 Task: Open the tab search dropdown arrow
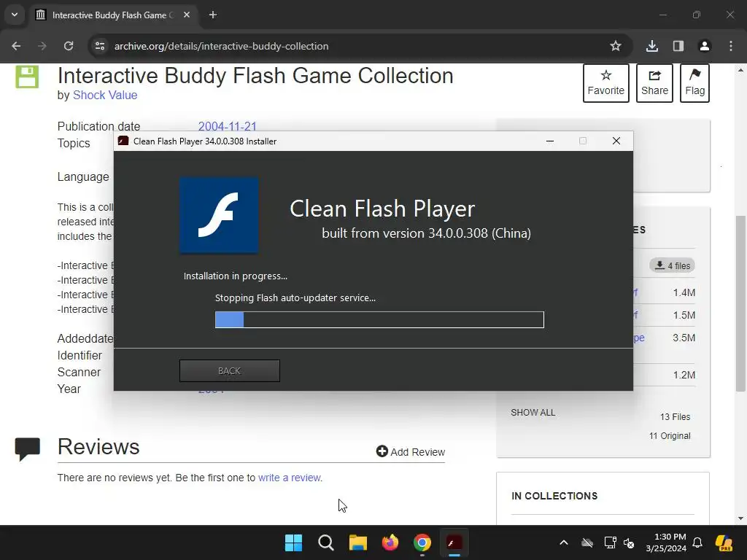(x=15, y=15)
